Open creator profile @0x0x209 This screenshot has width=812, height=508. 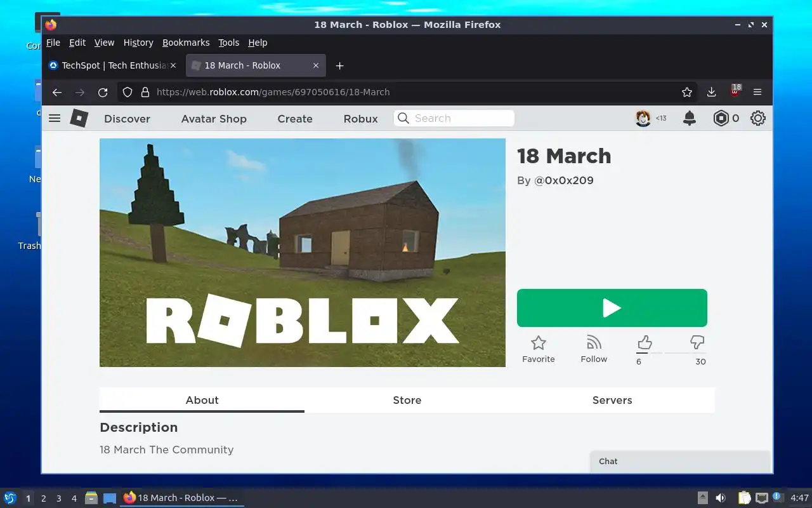(x=564, y=180)
